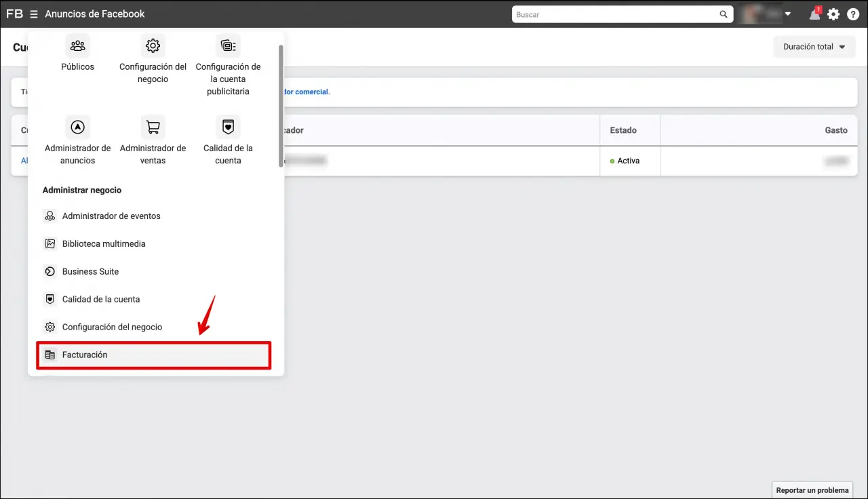
Task: Open the hamburger menu next to FB
Action: click(x=34, y=14)
